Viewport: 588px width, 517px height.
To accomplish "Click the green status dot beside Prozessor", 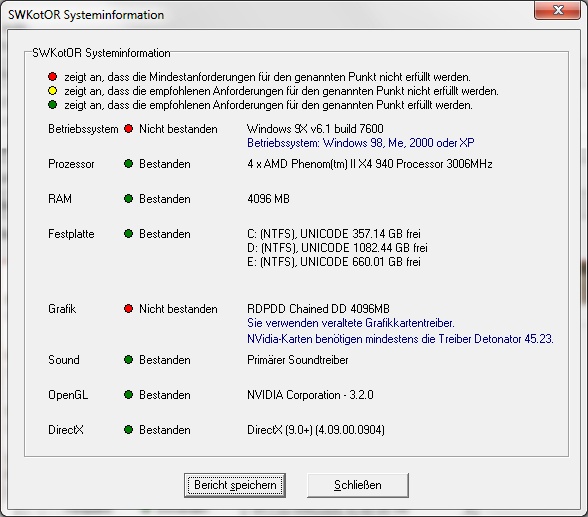I will pos(129,164).
